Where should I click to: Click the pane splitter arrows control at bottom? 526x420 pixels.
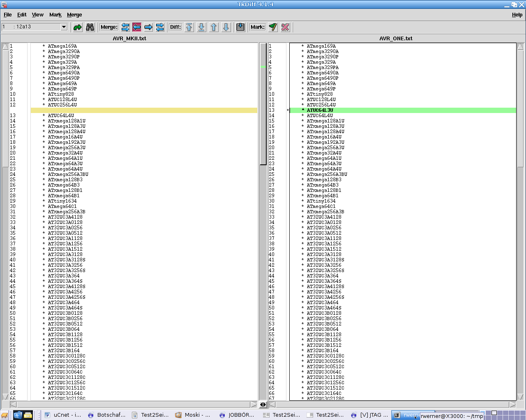click(x=263, y=404)
